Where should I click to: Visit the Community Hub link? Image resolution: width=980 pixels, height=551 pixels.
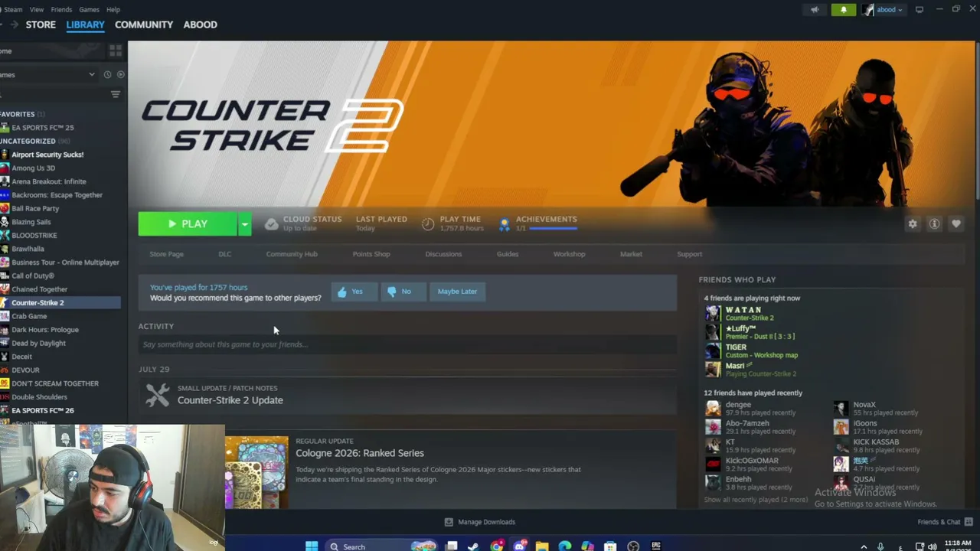tap(292, 254)
